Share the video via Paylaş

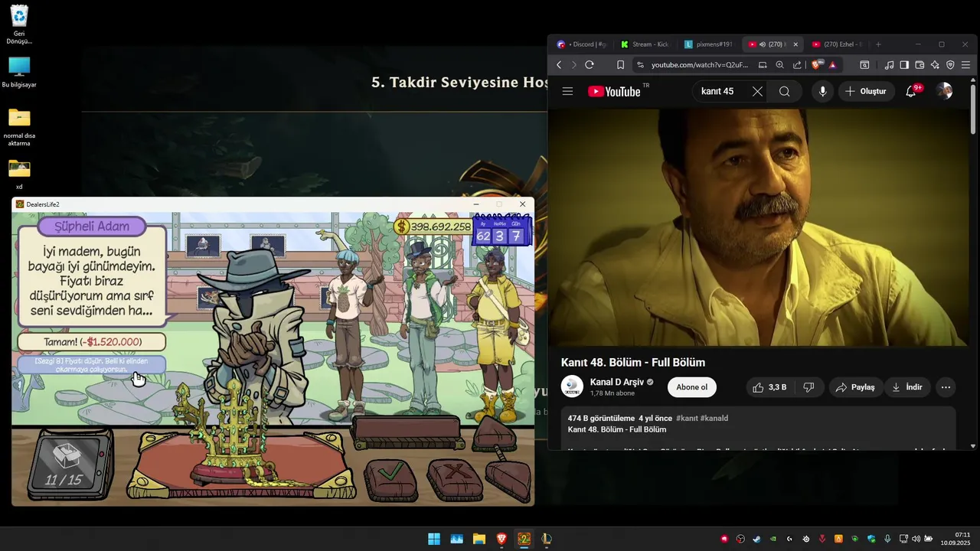pyautogui.click(x=855, y=387)
